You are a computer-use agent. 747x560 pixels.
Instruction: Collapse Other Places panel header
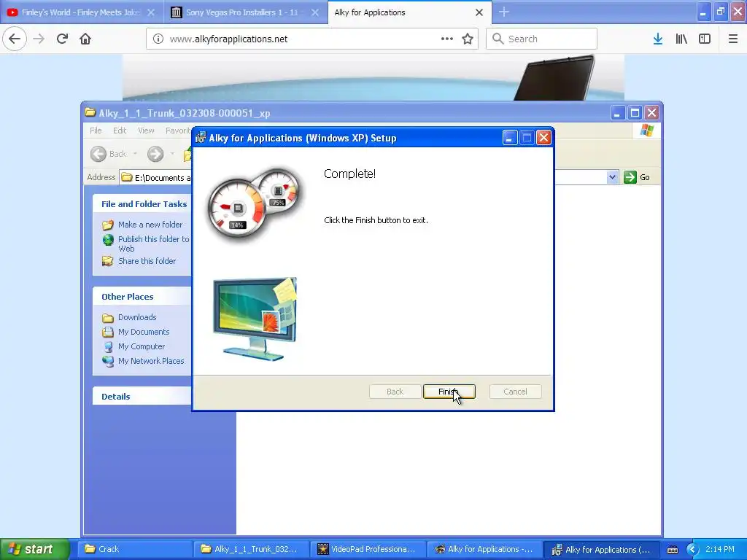pos(142,297)
